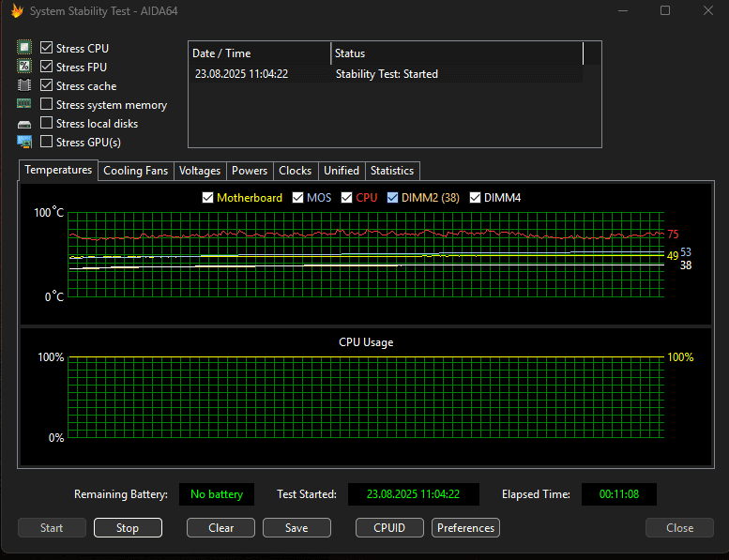This screenshot has height=560, width=729.
Task: Click the RAM module icon beside Stress system memory
Action: [x=24, y=103]
